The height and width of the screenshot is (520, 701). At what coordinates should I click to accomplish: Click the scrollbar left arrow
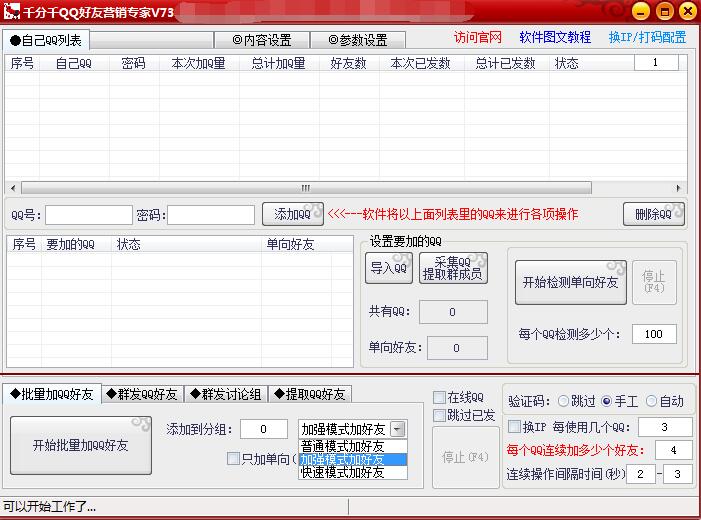pyautogui.click(x=13, y=188)
